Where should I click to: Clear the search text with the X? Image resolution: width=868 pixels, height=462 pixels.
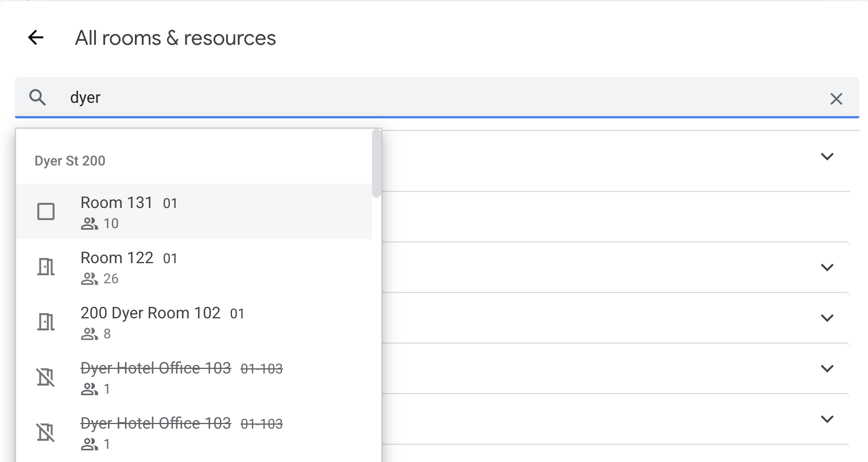[x=836, y=99]
